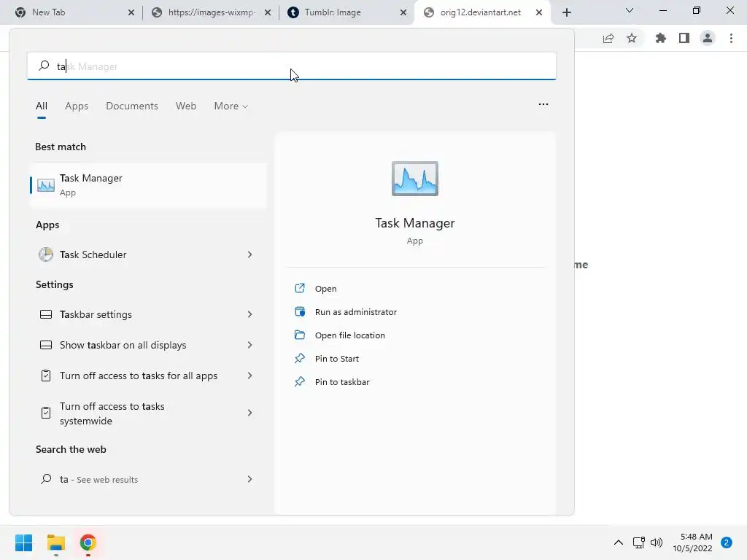Viewport: 747px width, 560px height.
Task: Click the Taskbar settings icon
Action: pyautogui.click(x=46, y=314)
